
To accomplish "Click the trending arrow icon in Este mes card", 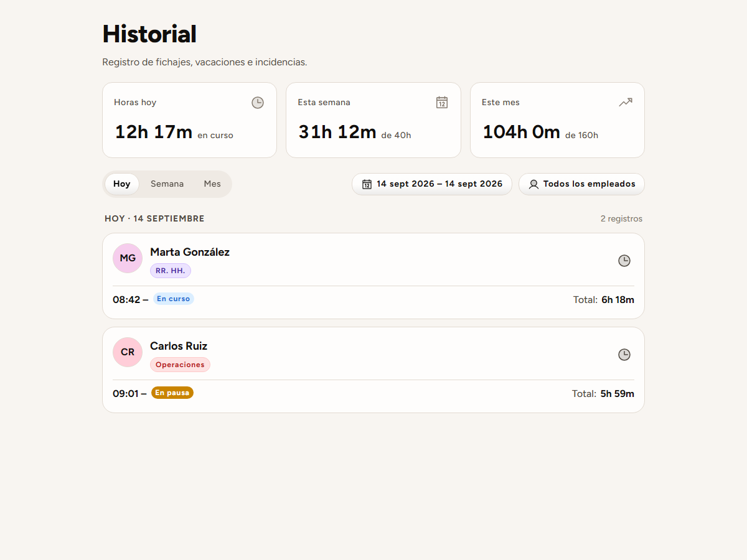I will click(626, 103).
